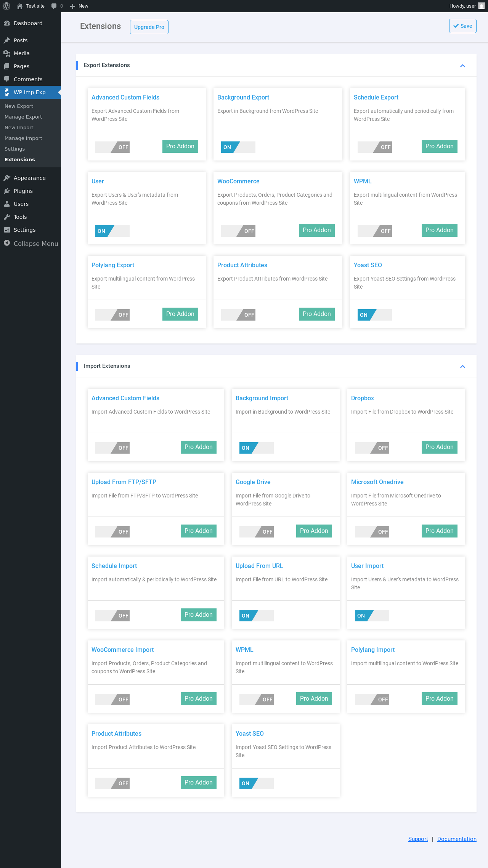The height and width of the screenshot is (868, 488).
Task: Open the Google Drive title link
Action: tap(253, 482)
